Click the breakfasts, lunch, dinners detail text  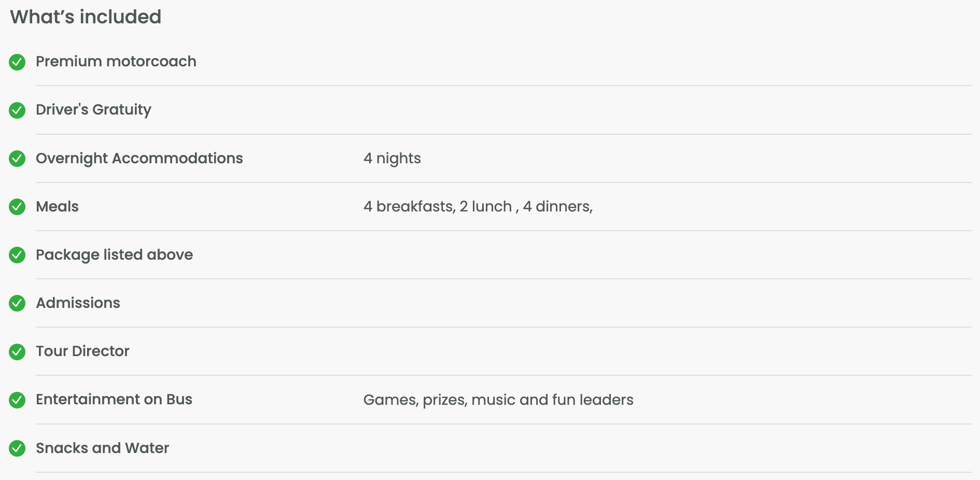tap(478, 206)
